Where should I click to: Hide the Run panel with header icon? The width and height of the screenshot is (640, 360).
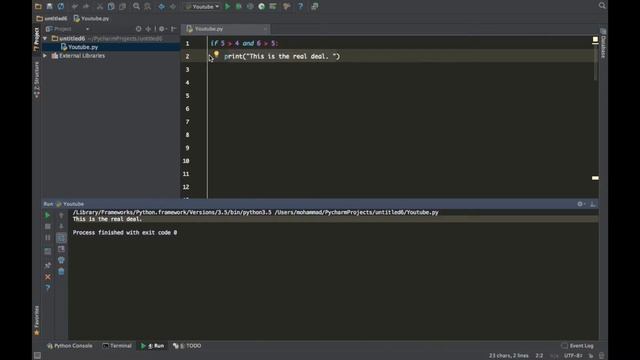point(593,204)
